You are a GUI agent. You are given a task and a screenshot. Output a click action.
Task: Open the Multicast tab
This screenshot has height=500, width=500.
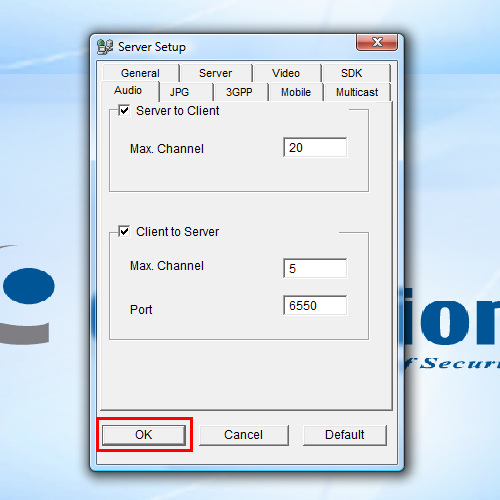pos(357,92)
